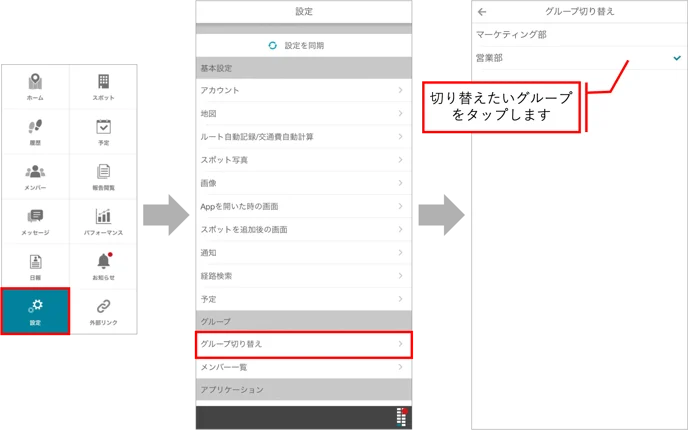
Task: Tap the お知らせ bell icon
Action: pyautogui.click(x=104, y=261)
